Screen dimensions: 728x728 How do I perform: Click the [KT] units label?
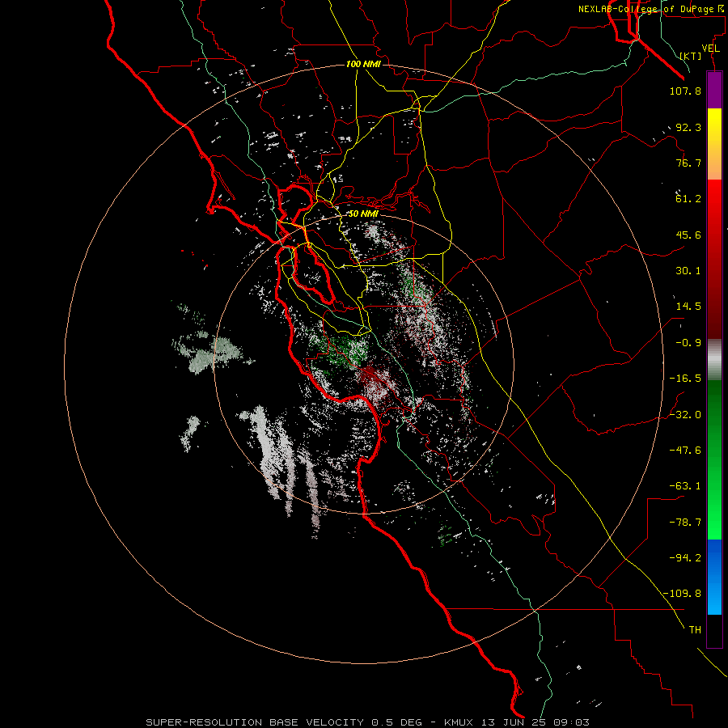pyautogui.click(x=691, y=56)
